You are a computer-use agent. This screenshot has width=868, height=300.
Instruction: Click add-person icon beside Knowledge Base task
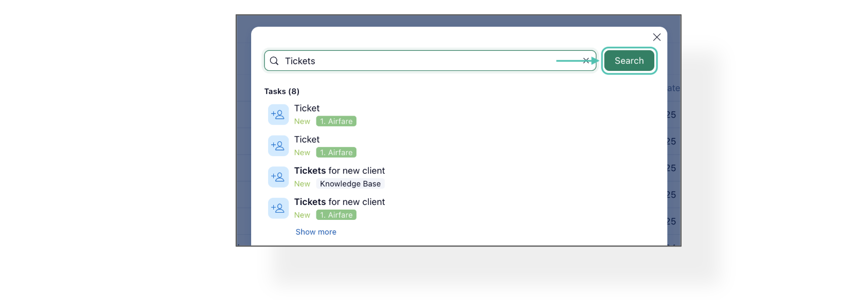(x=278, y=177)
